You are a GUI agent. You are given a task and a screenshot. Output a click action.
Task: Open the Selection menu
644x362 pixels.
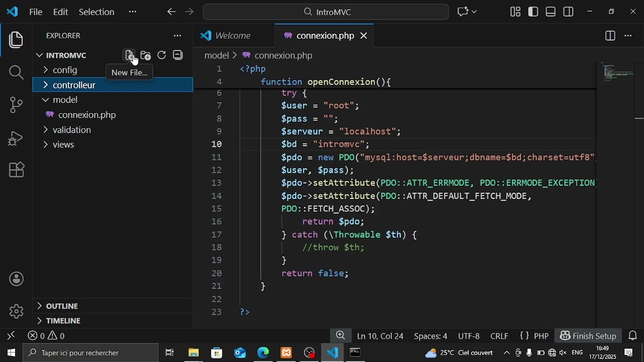point(96,12)
